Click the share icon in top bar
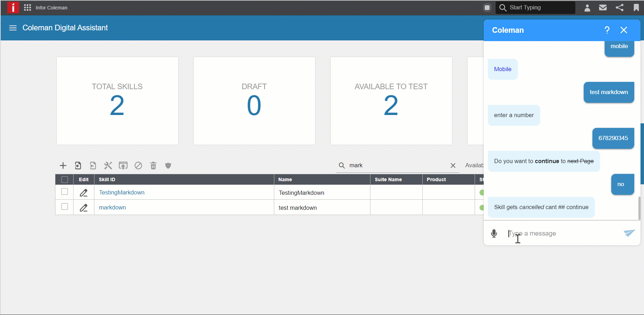 620,8
